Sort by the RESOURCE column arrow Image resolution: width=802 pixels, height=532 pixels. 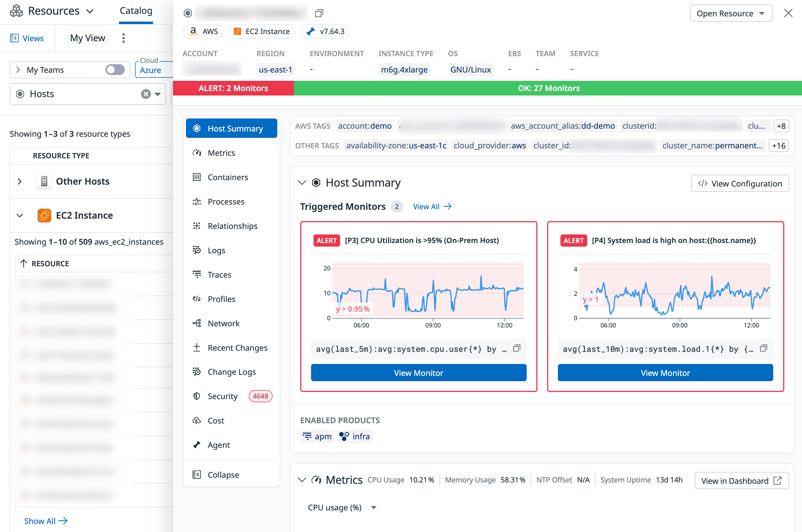click(24, 263)
